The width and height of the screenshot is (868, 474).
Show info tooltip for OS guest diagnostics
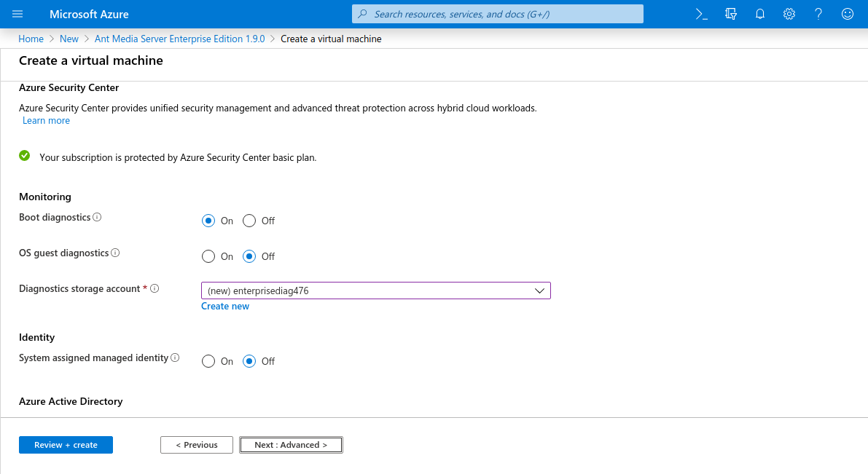(115, 253)
